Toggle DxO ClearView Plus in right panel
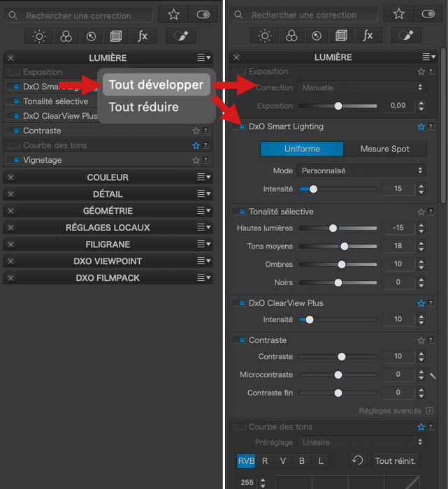This screenshot has width=448, height=489. click(239, 303)
